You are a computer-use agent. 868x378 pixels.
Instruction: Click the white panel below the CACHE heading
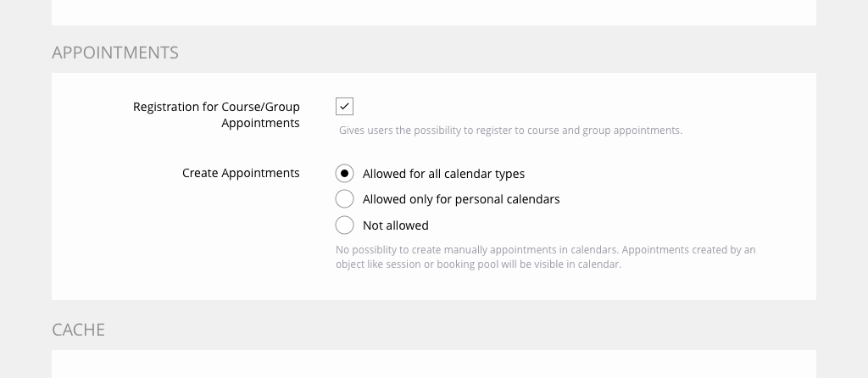pyautogui.click(x=433, y=365)
